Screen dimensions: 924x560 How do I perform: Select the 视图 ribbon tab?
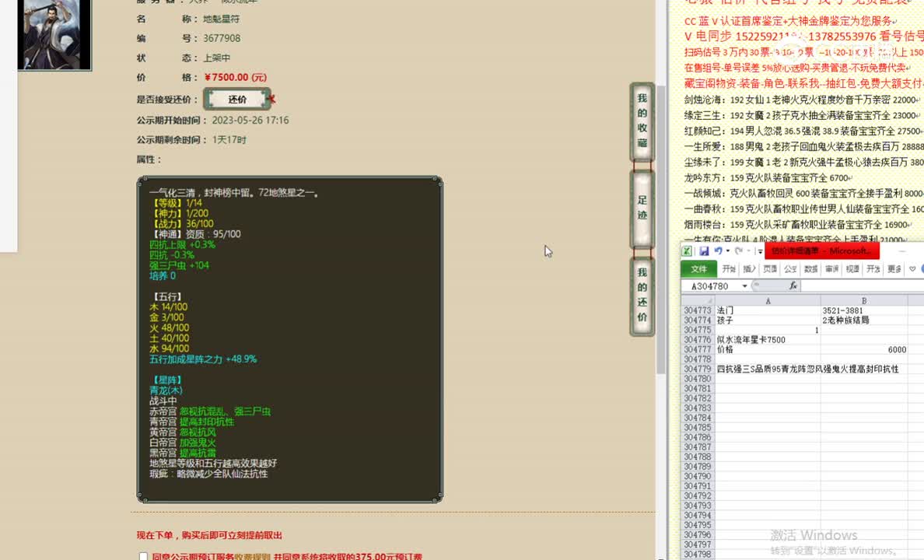point(852,269)
